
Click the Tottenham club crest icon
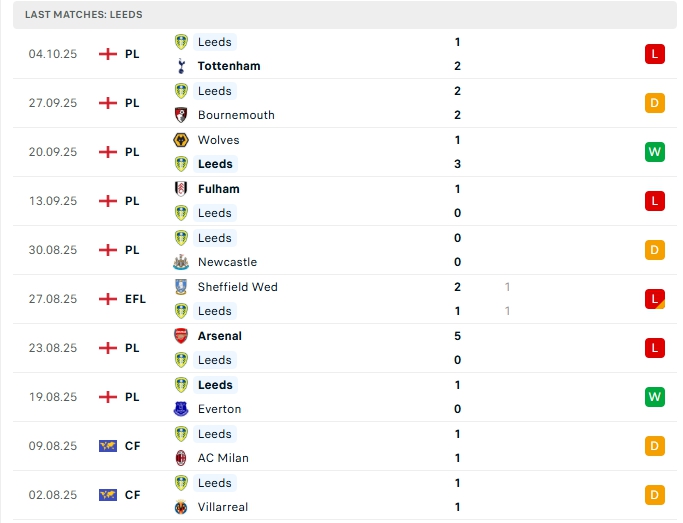click(181, 66)
